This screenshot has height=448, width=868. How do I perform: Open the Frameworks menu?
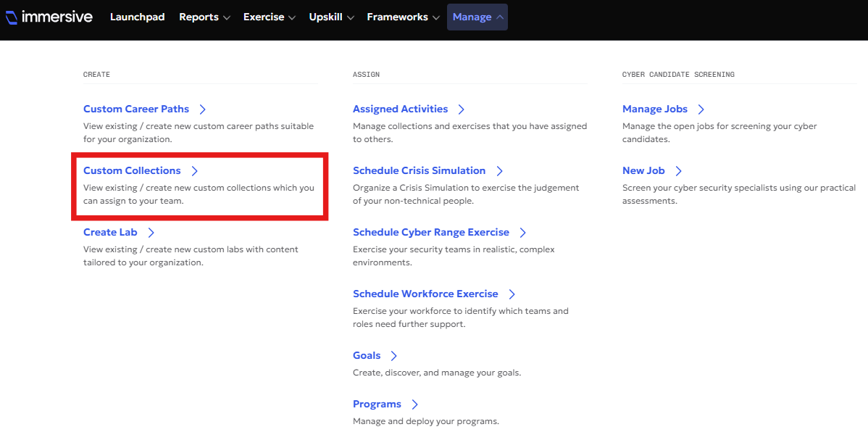point(403,17)
